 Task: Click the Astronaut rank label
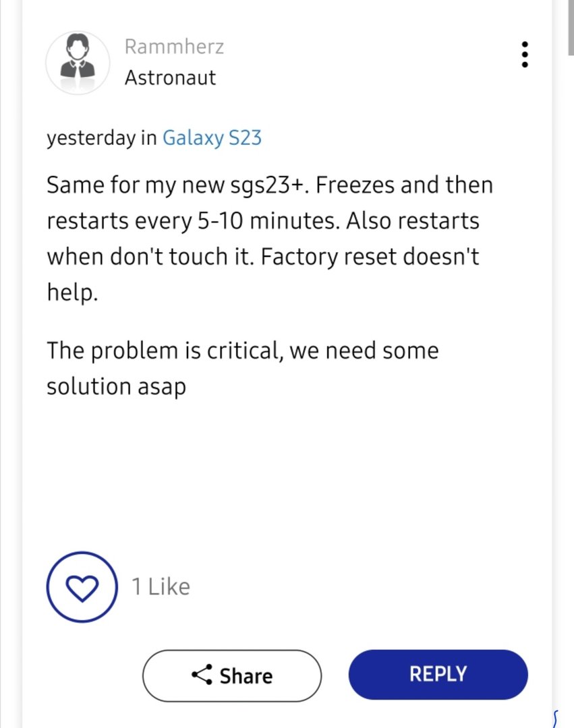point(170,78)
